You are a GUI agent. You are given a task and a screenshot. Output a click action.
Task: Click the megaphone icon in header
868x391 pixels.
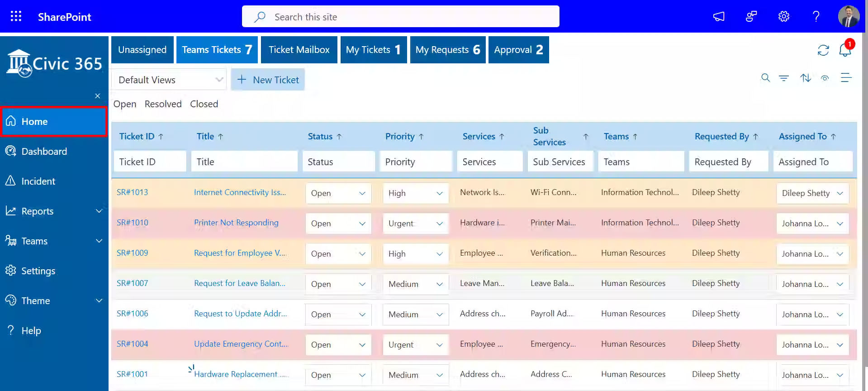coord(719,17)
